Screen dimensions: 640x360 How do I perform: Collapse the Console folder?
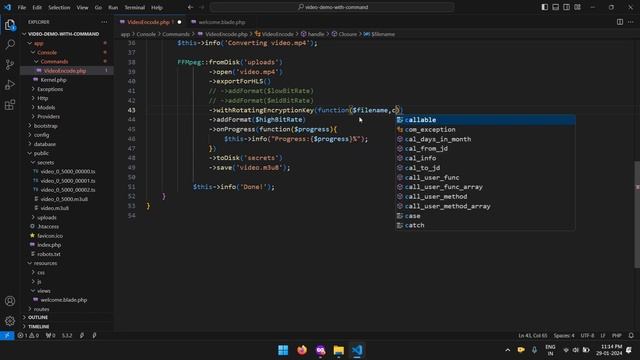47,52
